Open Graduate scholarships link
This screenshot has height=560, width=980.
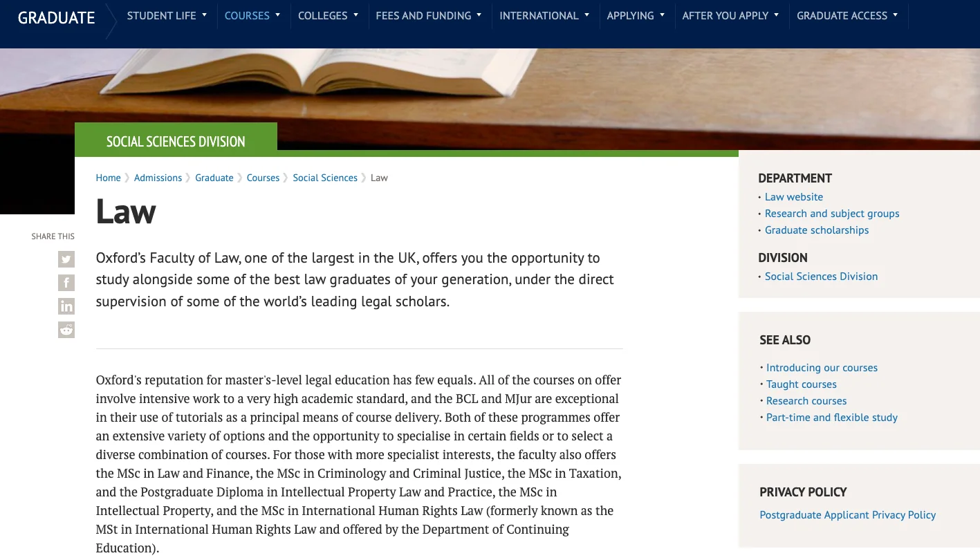click(817, 230)
